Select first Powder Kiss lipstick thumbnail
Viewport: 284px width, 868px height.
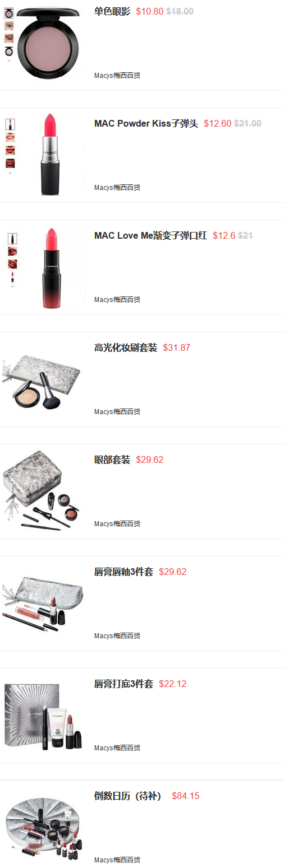(10, 124)
